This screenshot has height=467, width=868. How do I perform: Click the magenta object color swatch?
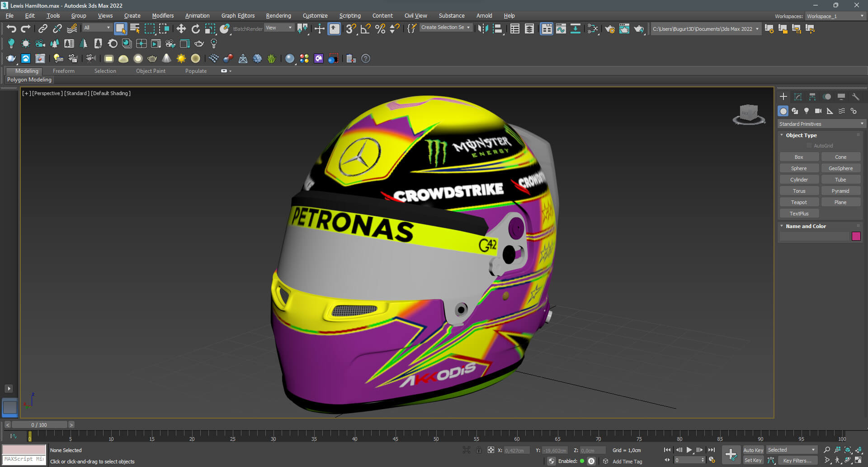(856, 236)
